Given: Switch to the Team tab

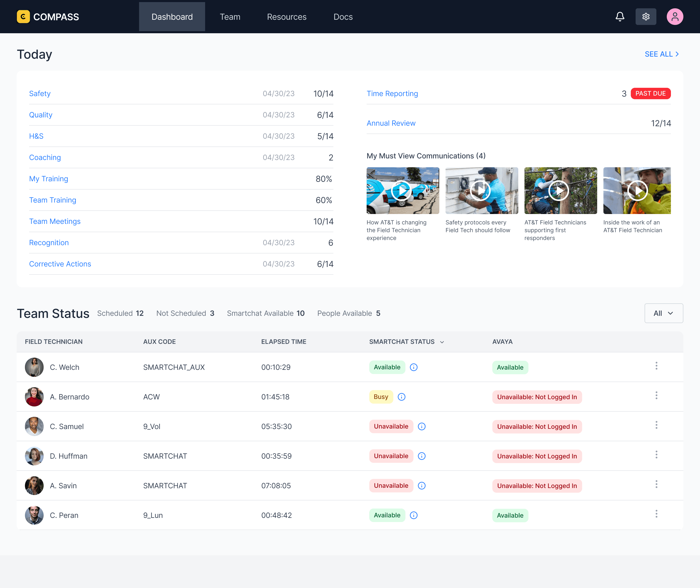Looking at the screenshot, I should pos(230,17).
